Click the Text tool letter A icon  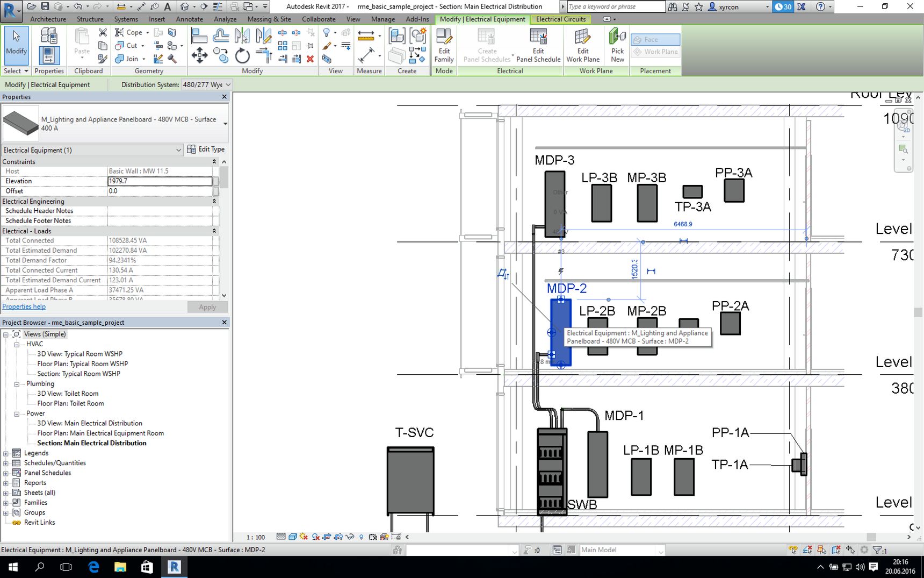pyautogui.click(x=168, y=6)
